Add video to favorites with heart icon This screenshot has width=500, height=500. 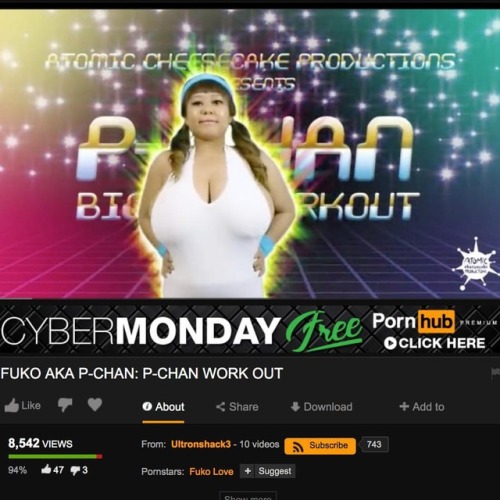point(95,405)
